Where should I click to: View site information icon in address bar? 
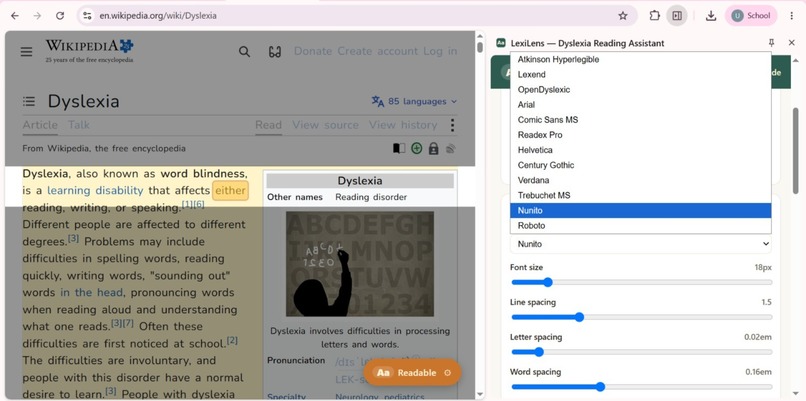point(87,15)
